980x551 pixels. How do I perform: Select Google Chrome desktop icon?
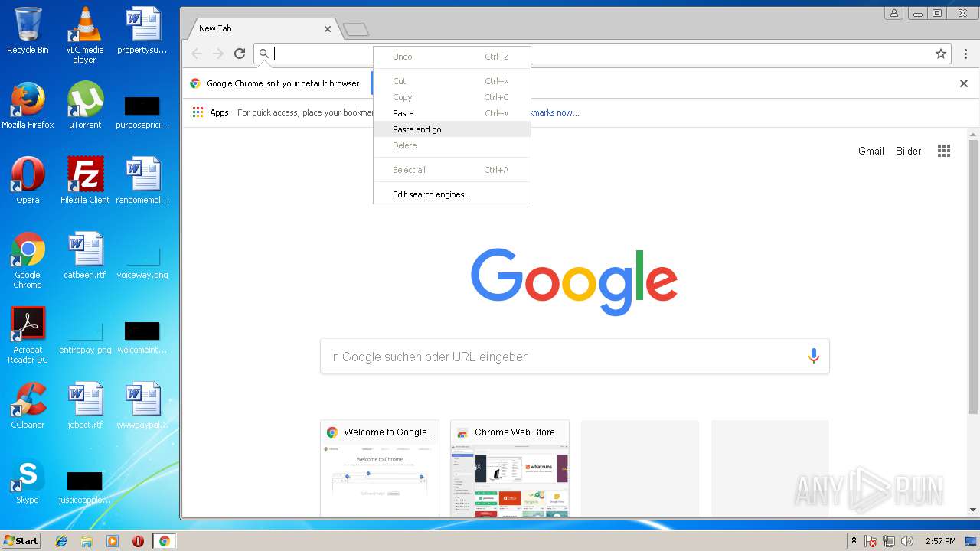pos(28,260)
